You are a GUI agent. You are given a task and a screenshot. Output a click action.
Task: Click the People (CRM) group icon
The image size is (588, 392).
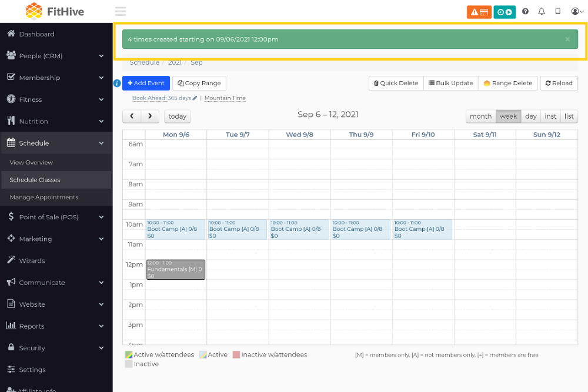[x=11, y=55]
